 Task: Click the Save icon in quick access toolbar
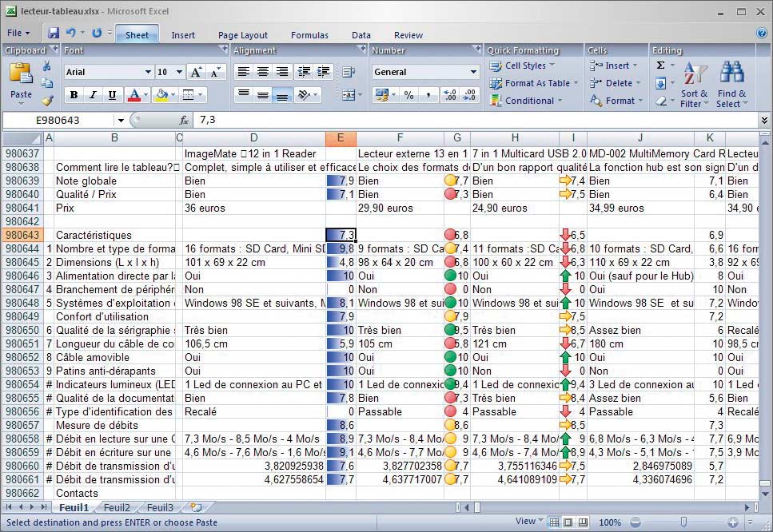click(x=54, y=34)
